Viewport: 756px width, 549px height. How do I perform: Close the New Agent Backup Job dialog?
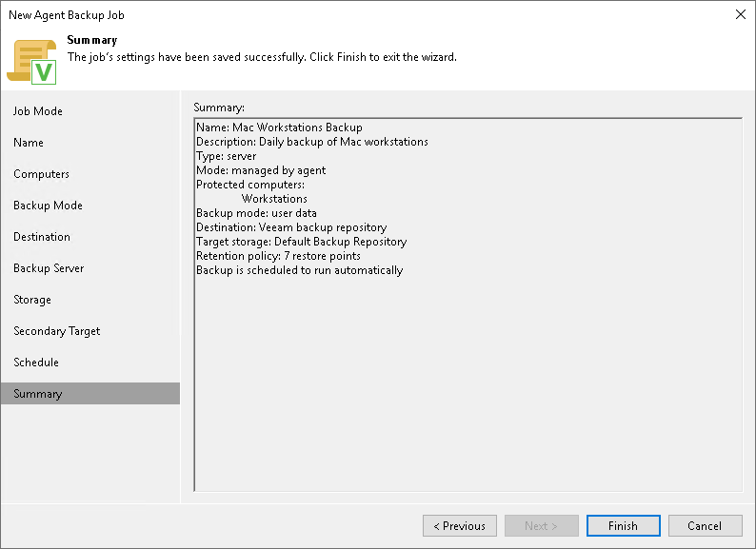[x=741, y=14]
